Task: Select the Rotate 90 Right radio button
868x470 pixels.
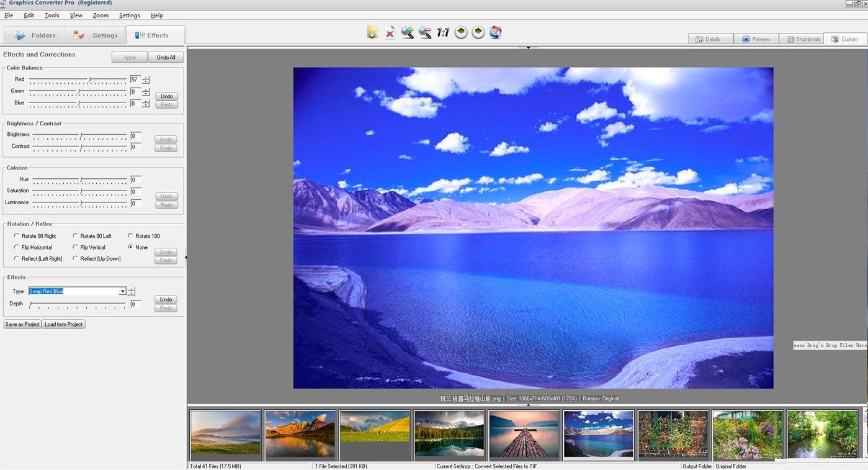Action: 17,236
